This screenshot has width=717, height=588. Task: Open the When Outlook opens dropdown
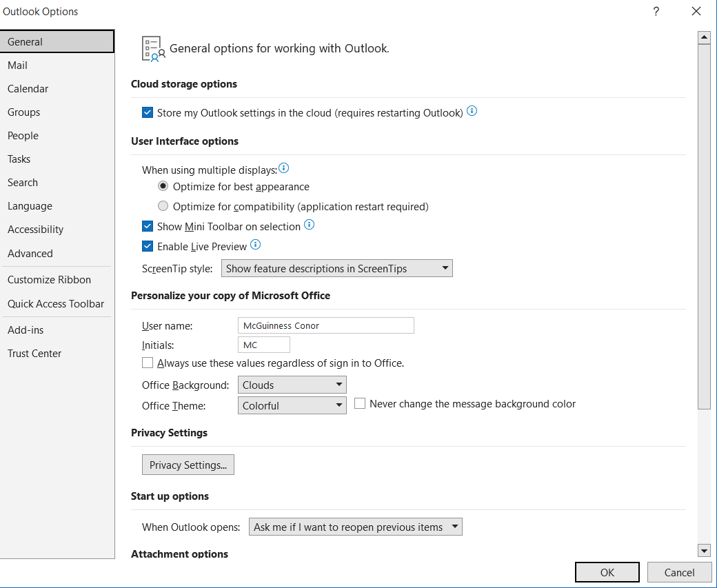point(355,527)
